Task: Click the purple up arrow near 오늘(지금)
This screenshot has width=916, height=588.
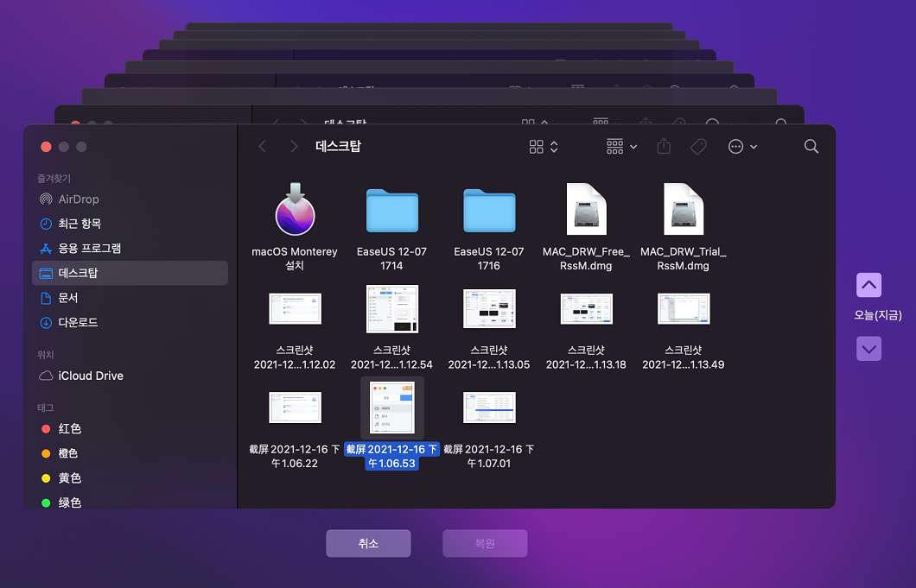Action: click(x=868, y=285)
